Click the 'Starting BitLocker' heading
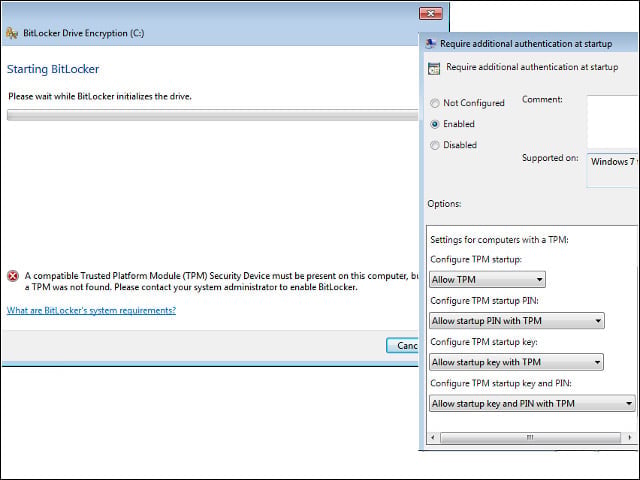This screenshot has width=640, height=480. 53,69
